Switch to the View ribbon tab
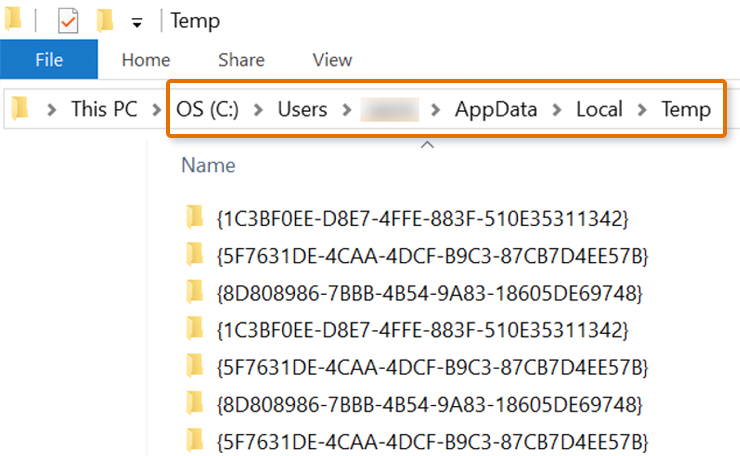The width and height of the screenshot is (740, 456). coord(332,60)
